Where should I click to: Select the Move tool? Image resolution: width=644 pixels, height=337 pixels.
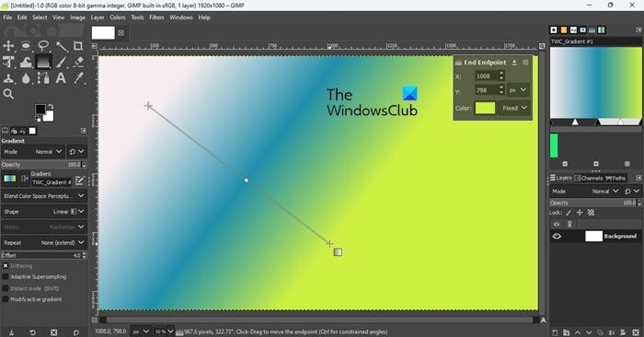(8, 46)
